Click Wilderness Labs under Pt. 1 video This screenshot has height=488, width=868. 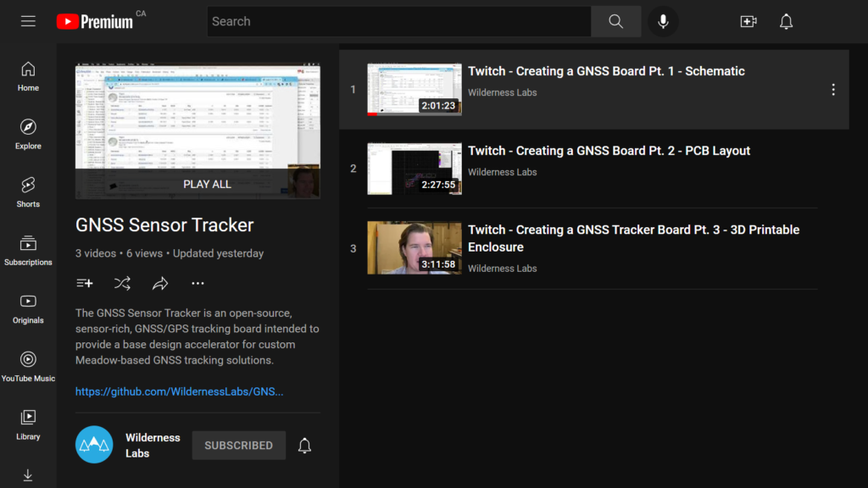(502, 92)
